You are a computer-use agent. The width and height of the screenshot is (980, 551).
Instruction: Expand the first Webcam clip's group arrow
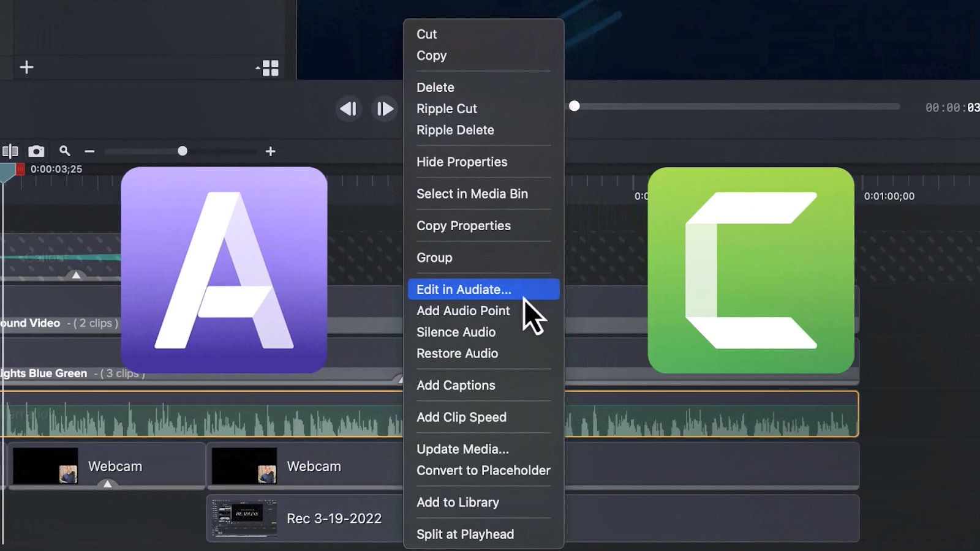pos(107,484)
